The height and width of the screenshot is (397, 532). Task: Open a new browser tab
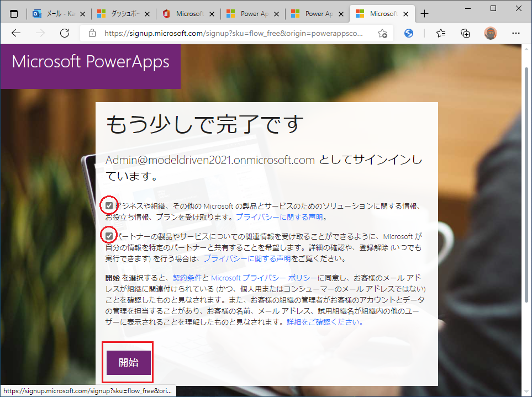click(424, 14)
